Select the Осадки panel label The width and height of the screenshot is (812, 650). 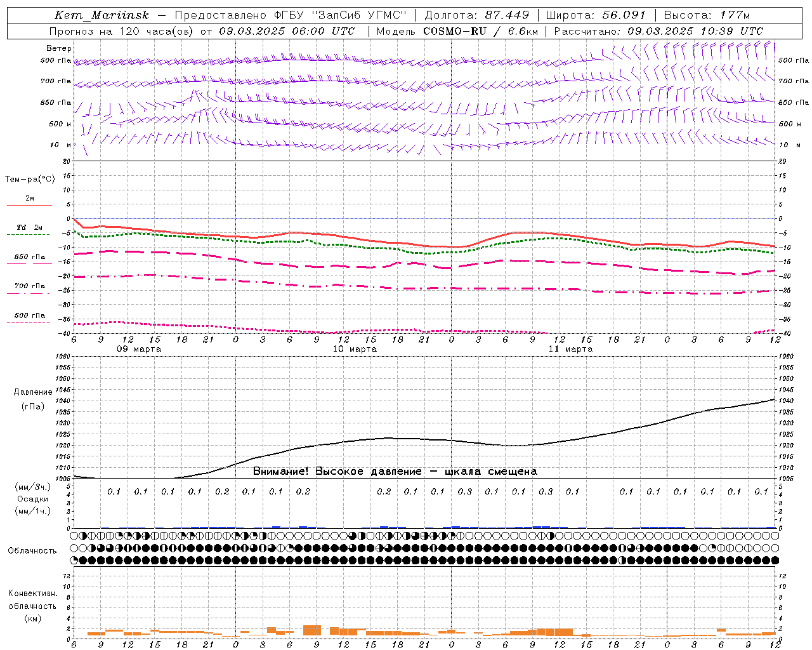(x=33, y=499)
